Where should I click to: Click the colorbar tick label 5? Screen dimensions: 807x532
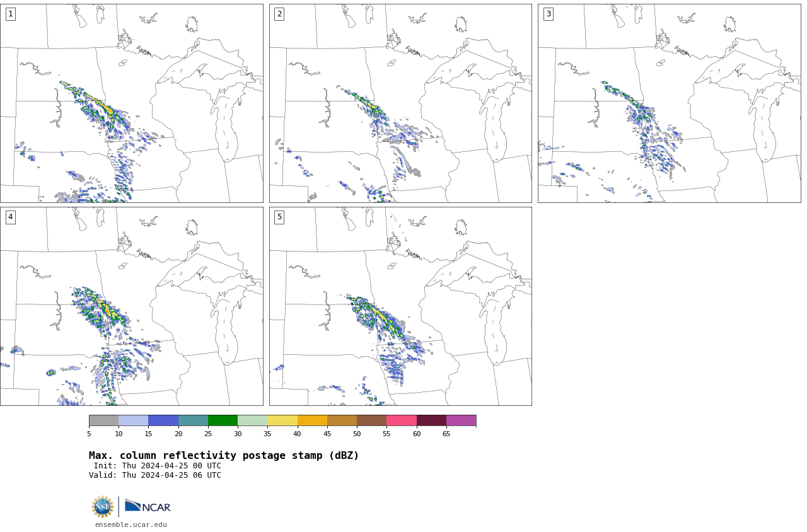pyautogui.click(x=89, y=434)
